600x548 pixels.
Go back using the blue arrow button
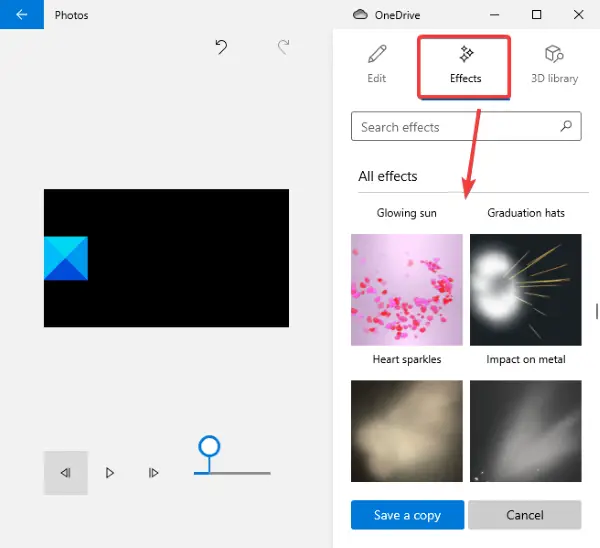tap(22, 15)
